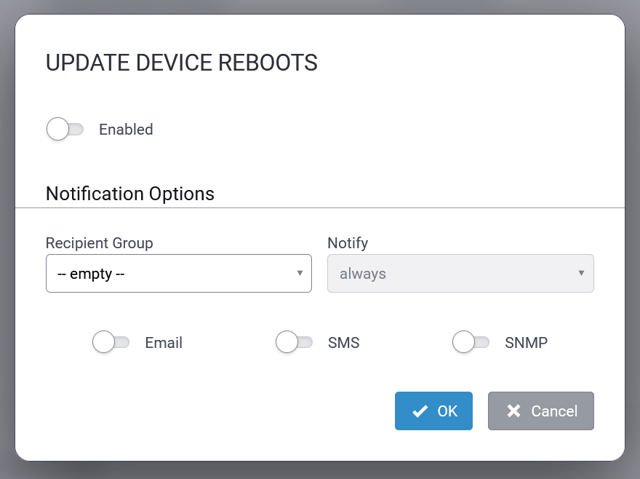Click the Recipient Group dropdown arrow
640x479 pixels.
pyautogui.click(x=300, y=273)
